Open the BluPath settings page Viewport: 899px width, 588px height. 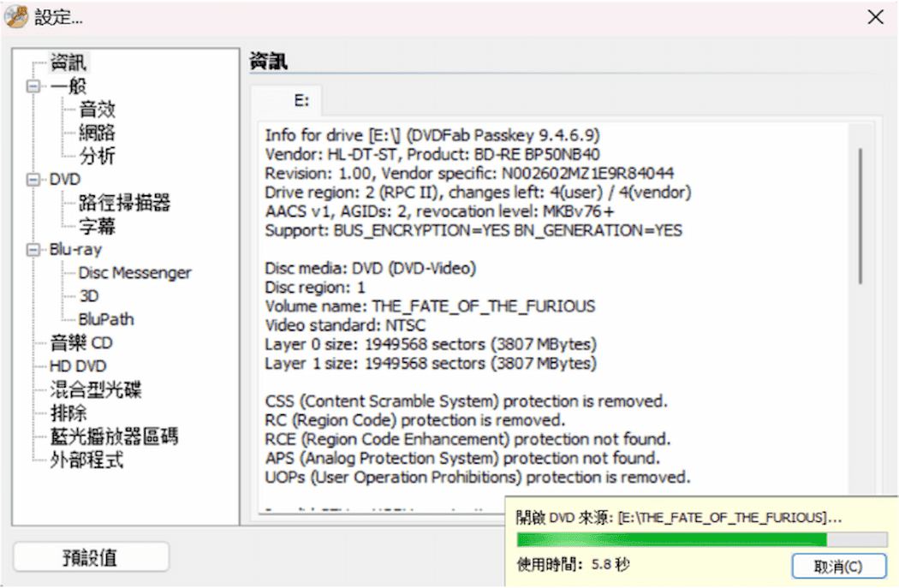106,319
